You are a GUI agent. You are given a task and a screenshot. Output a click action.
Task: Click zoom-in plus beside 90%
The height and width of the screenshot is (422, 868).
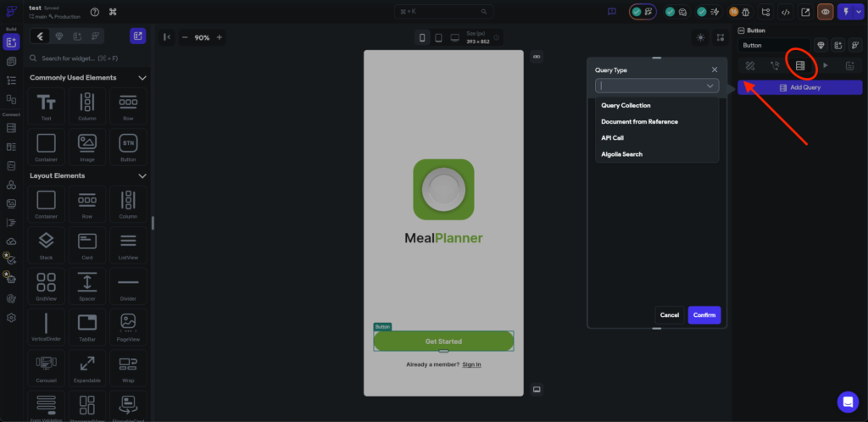click(220, 37)
